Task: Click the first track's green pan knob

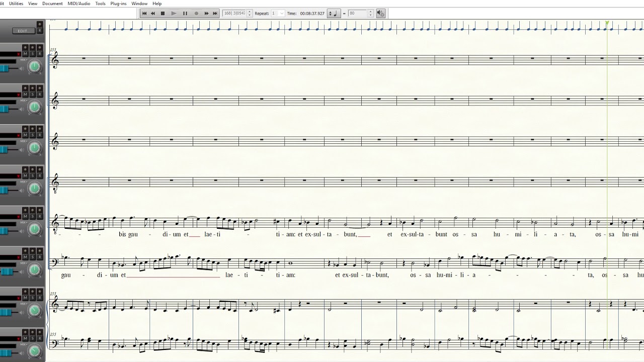Action: coord(34,66)
